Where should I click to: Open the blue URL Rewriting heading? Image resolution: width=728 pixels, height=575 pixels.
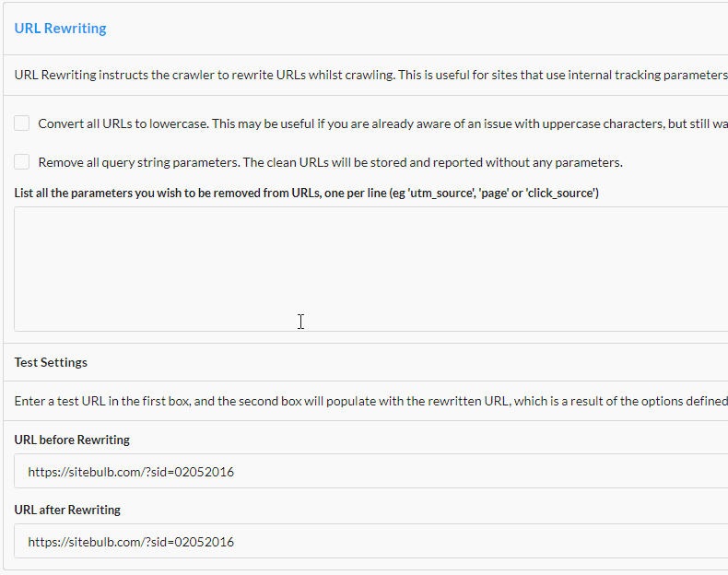(x=60, y=29)
